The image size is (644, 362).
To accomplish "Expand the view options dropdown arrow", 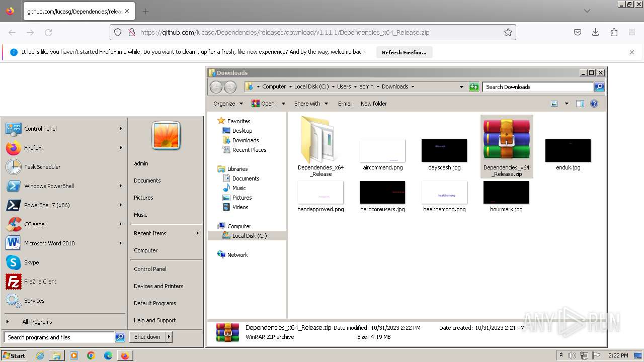I will coord(567,104).
